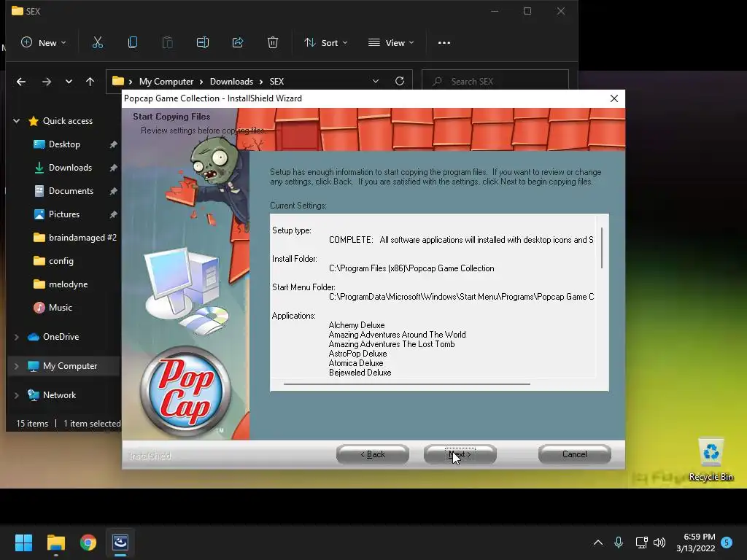
Task: Collapse the Quick access tree section
Action: 16,121
